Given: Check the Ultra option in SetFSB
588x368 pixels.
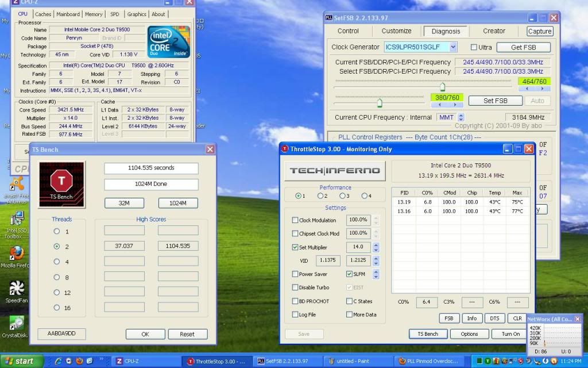Looking at the screenshot, I should point(474,47).
